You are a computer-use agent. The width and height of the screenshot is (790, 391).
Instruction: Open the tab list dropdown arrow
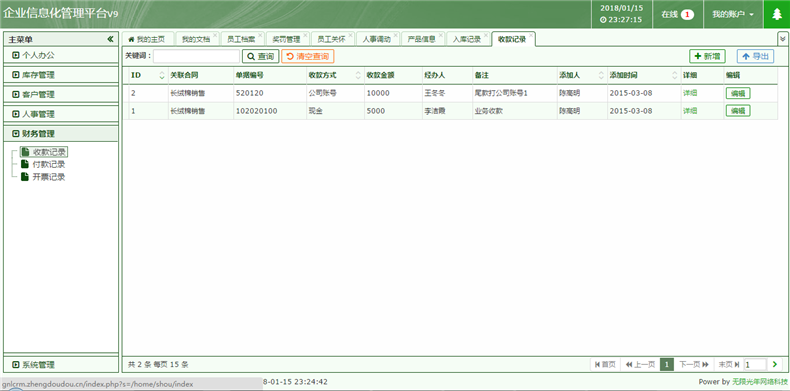coord(782,38)
